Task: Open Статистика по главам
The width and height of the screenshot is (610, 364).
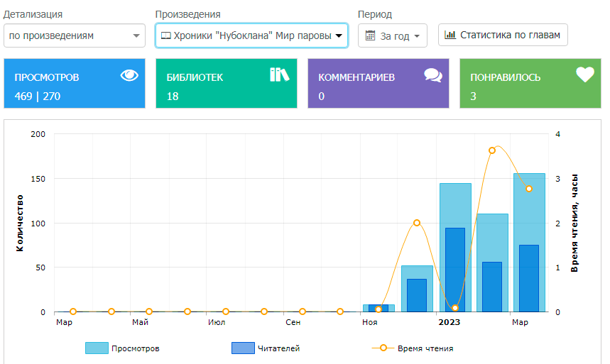Action: (503, 35)
